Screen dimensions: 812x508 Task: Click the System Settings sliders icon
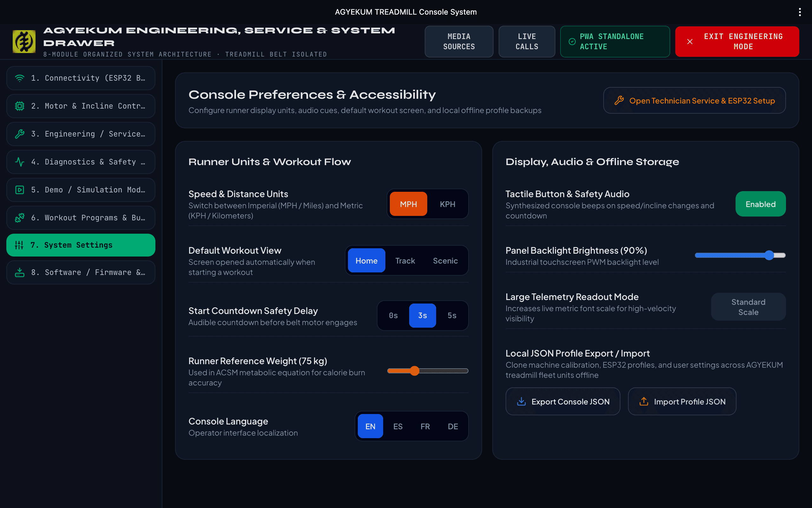(19, 245)
